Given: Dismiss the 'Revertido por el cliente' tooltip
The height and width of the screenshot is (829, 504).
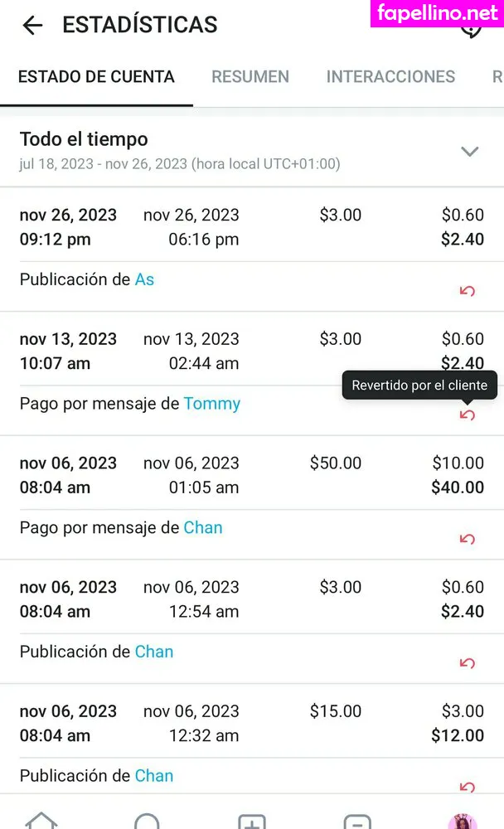Looking at the screenshot, I should [x=419, y=385].
